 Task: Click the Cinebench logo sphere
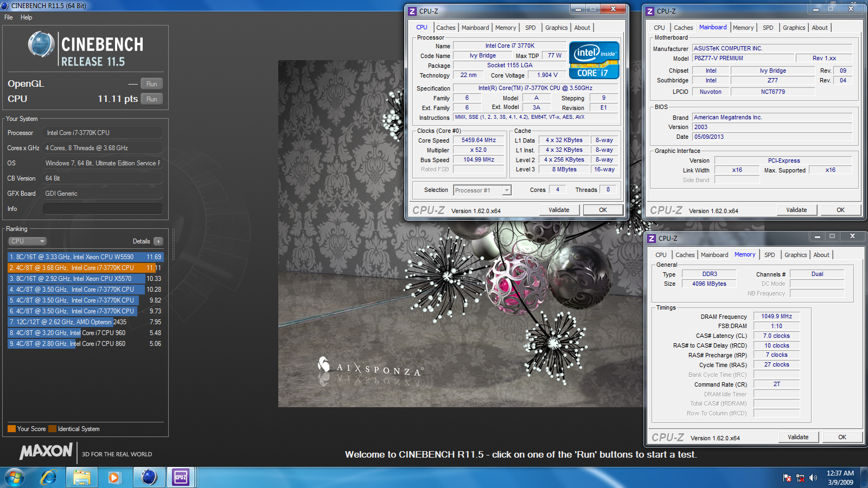tap(41, 44)
